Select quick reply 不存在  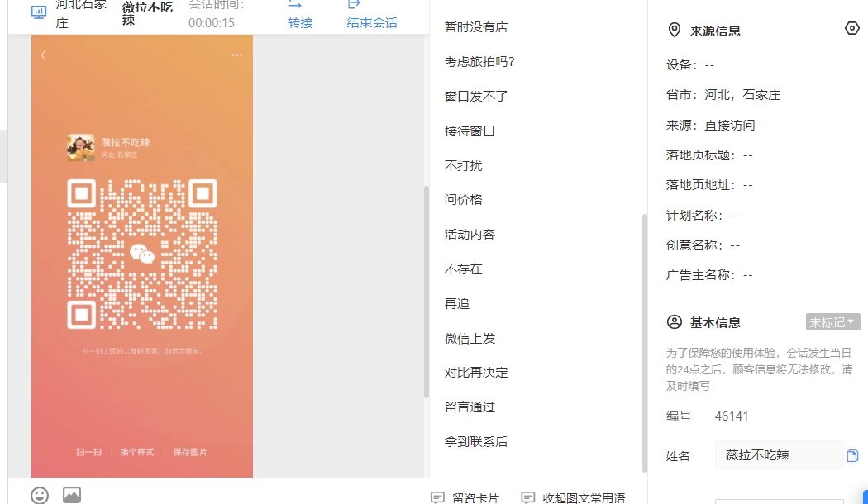pos(463,269)
